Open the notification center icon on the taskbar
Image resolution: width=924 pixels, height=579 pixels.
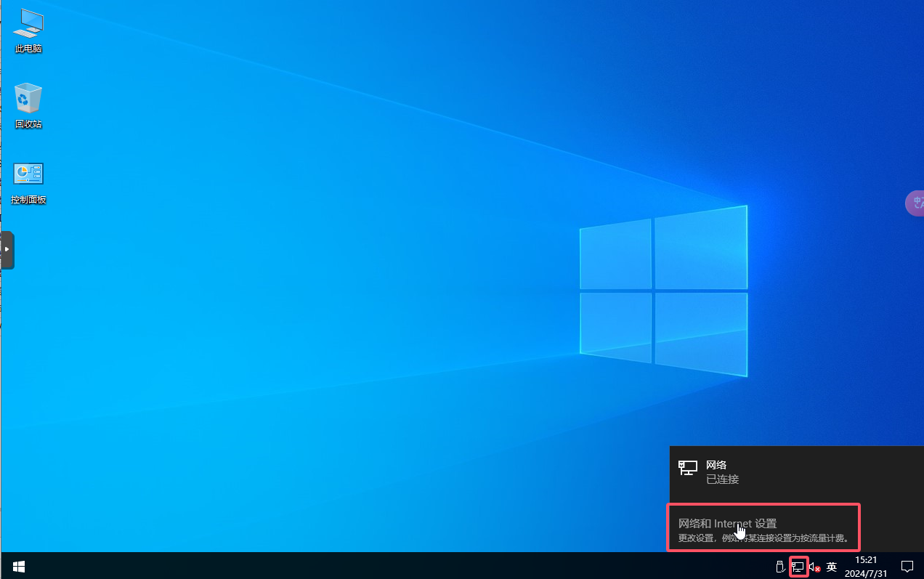(x=907, y=566)
